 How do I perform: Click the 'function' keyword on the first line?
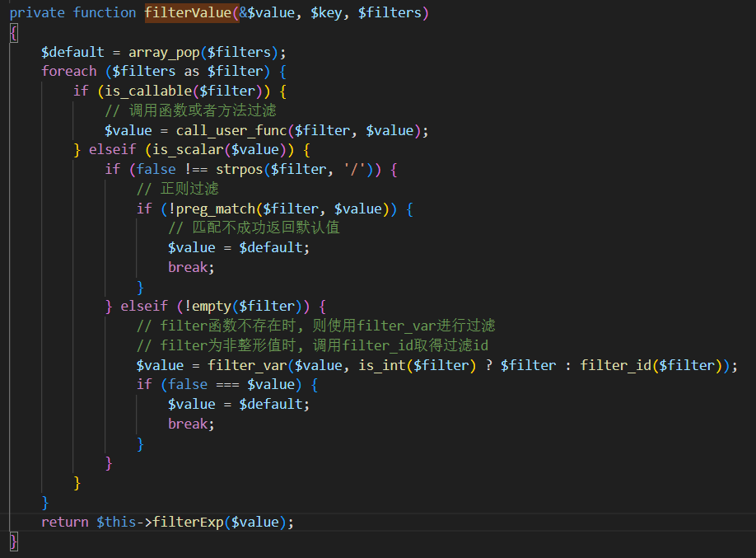coord(105,12)
